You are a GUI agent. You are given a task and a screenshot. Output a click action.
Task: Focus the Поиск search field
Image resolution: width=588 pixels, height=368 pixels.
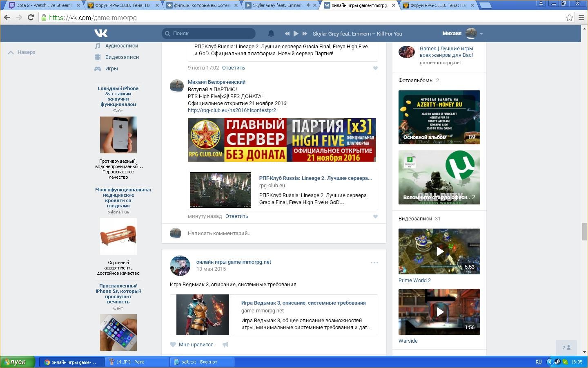(x=209, y=34)
